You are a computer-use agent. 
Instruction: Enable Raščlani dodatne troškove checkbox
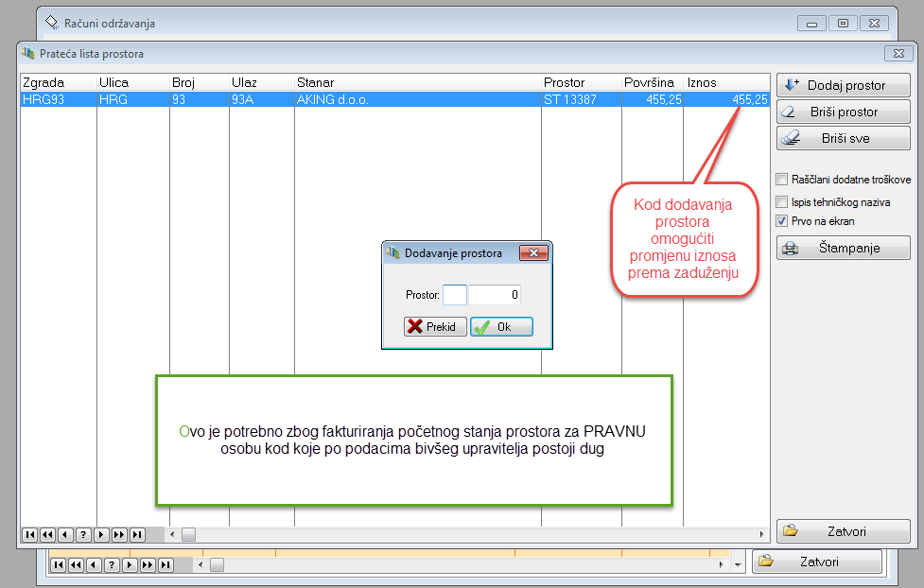[782, 179]
